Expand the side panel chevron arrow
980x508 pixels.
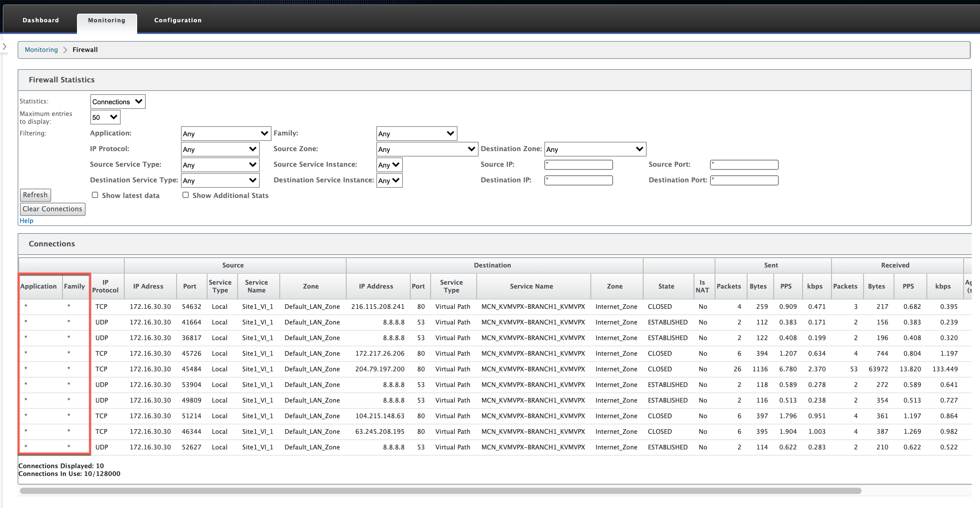tap(4, 46)
